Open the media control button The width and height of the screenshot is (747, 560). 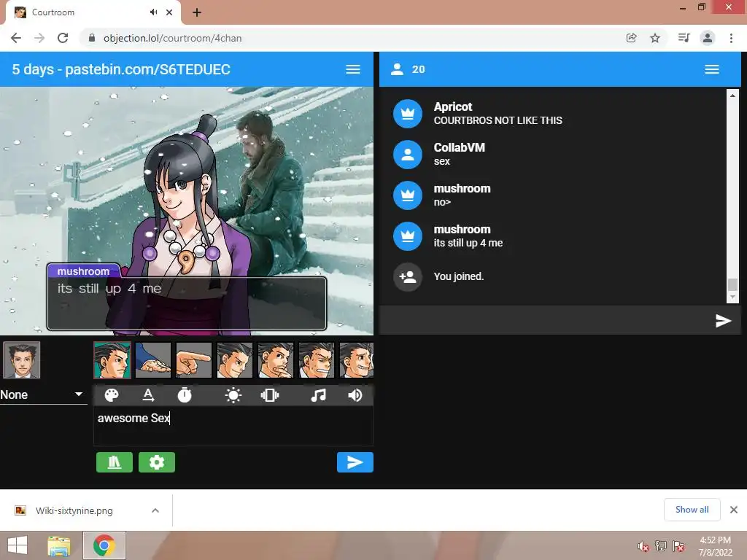tap(684, 38)
